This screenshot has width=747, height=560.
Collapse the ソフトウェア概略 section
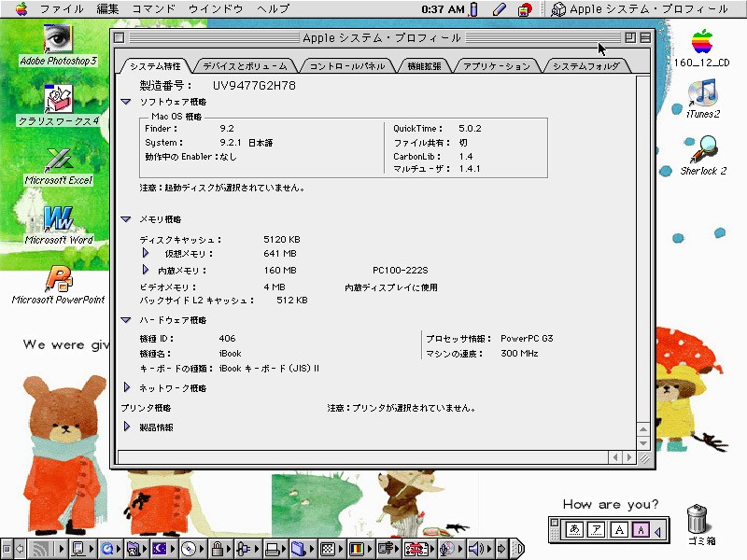coord(126,102)
